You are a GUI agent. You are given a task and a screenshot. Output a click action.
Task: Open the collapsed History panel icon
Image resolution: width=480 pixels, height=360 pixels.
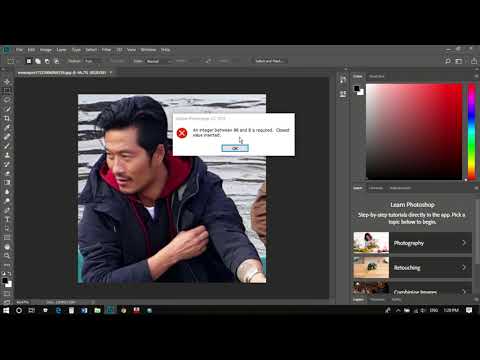click(x=343, y=80)
